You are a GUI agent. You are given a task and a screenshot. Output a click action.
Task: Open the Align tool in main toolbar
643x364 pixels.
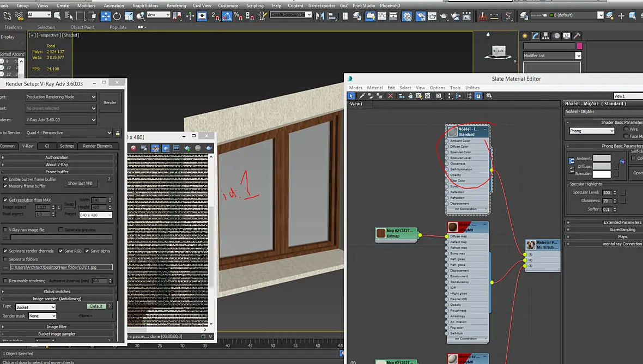click(x=332, y=16)
